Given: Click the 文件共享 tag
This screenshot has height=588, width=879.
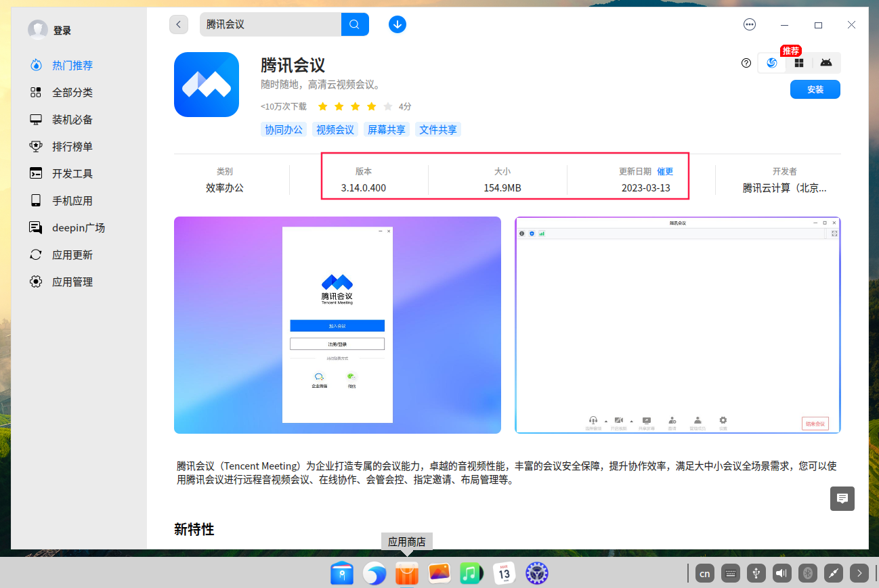Looking at the screenshot, I should coord(438,129).
